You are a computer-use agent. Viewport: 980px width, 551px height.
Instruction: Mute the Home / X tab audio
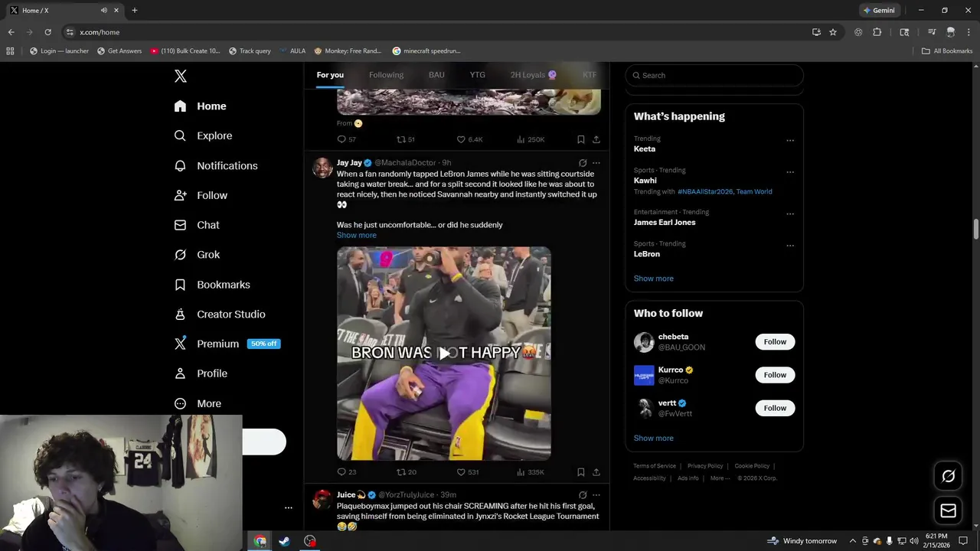(x=104, y=10)
